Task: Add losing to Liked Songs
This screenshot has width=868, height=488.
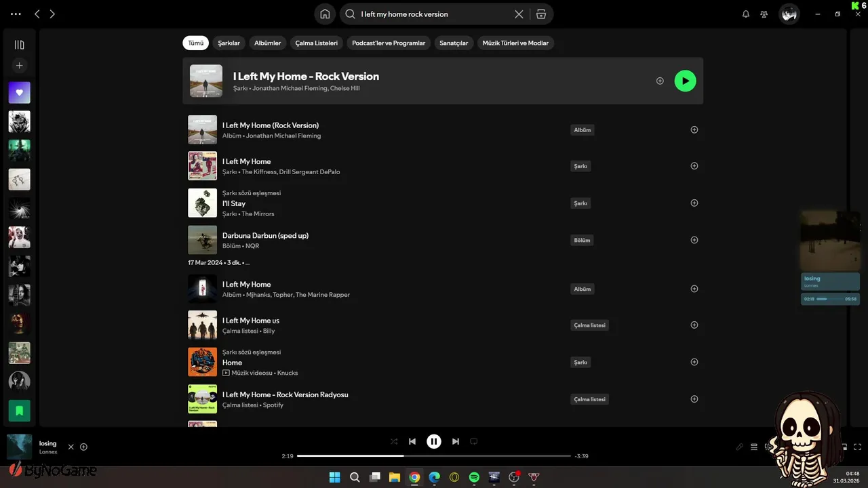Action: [x=83, y=447]
